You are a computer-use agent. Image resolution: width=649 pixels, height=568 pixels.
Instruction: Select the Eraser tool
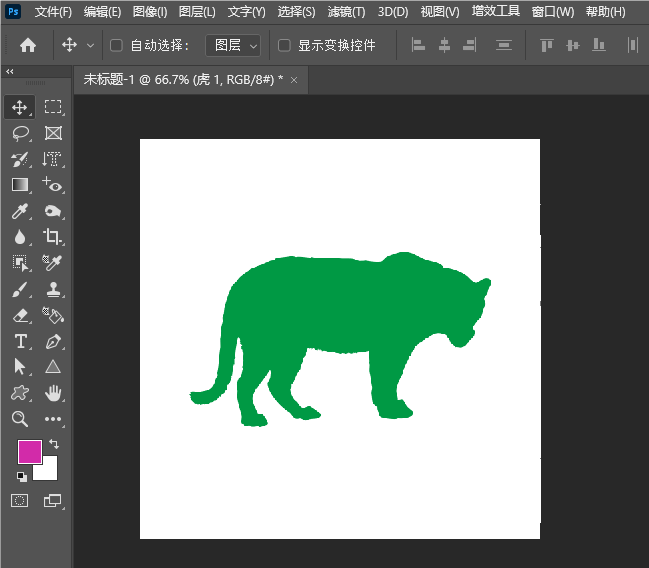point(20,315)
